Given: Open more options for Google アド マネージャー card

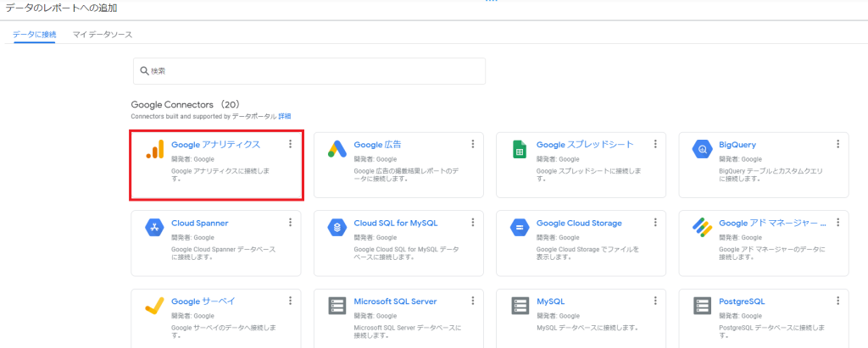Looking at the screenshot, I should pos(838,223).
